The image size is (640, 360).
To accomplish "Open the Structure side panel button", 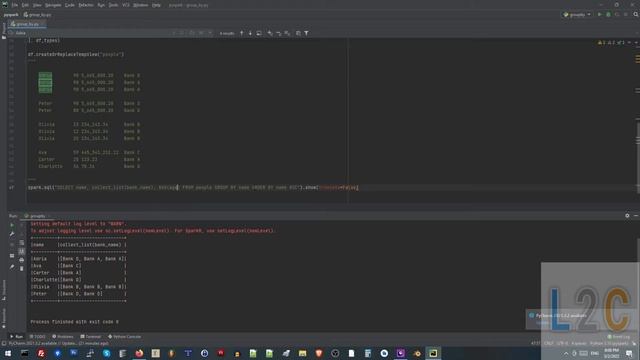I will click(4, 290).
